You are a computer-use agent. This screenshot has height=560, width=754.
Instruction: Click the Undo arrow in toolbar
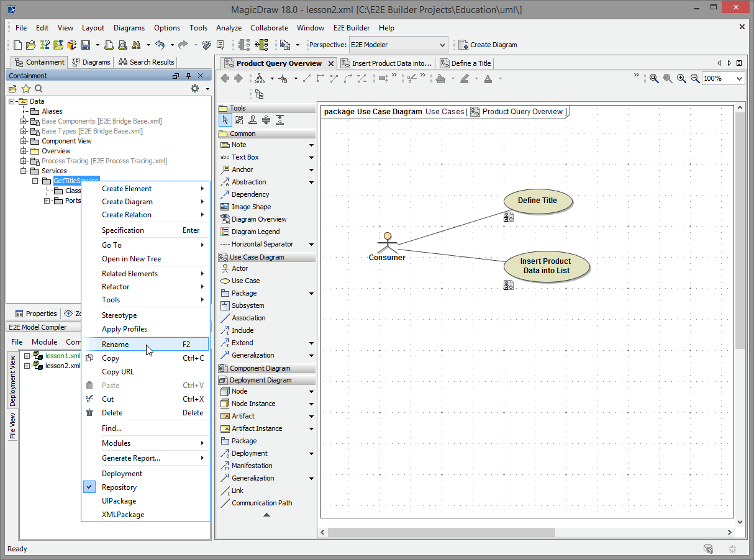[160, 45]
